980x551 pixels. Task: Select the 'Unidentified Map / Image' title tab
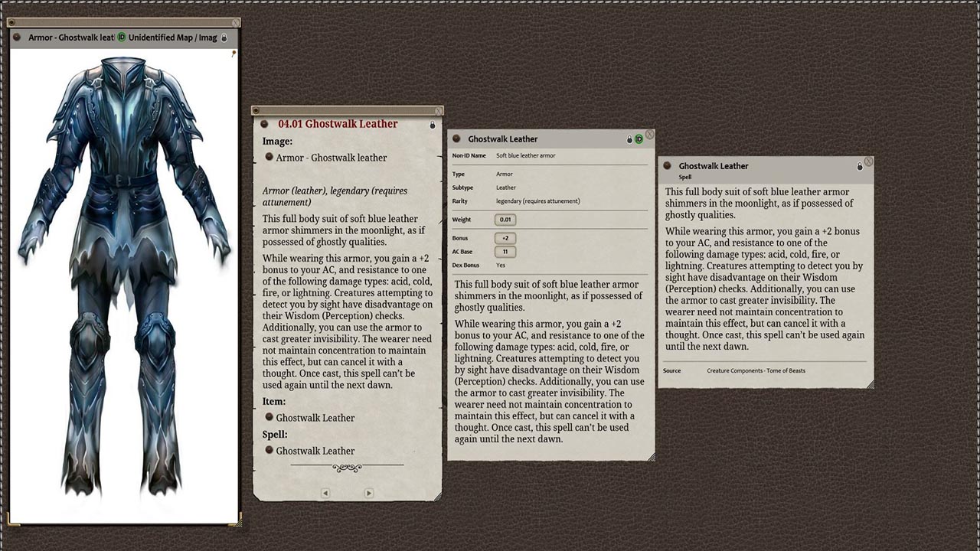coord(172,37)
